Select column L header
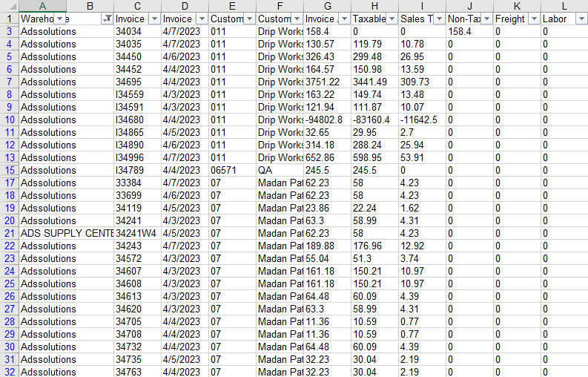This screenshot has height=377, width=588. click(x=564, y=6)
